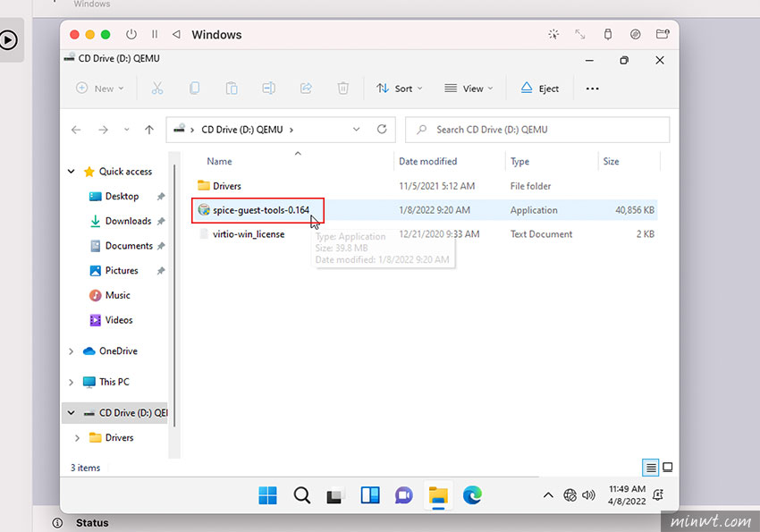
Task: Click the Status info icon in UTM
Action: tap(58, 523)
